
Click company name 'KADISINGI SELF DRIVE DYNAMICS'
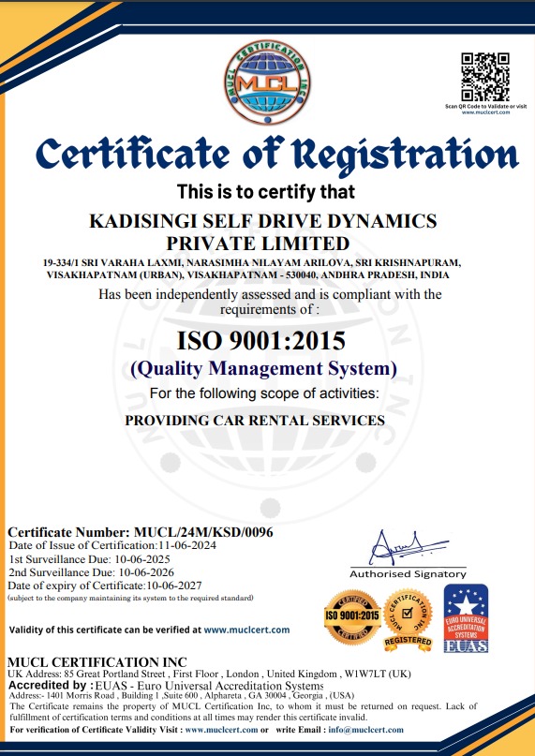pyautogui.click(x=263, y=221)
